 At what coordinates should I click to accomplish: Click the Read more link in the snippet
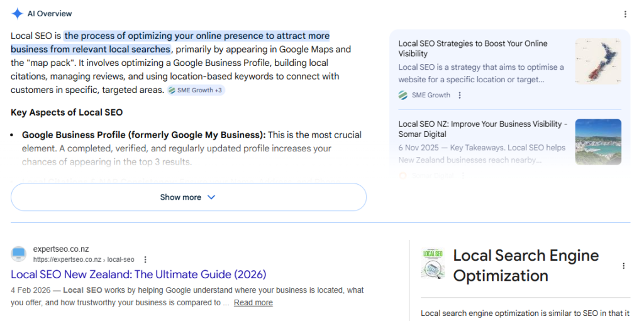253,303
